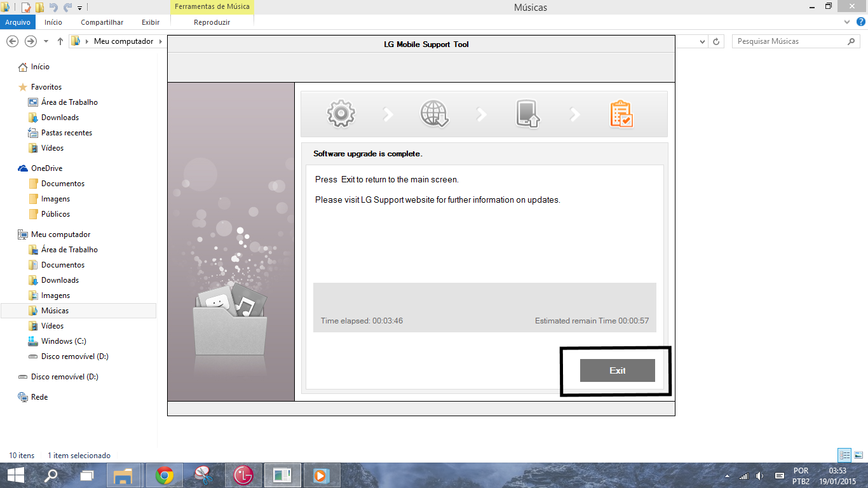Select Músicas in navigation pane

(78, 311)
